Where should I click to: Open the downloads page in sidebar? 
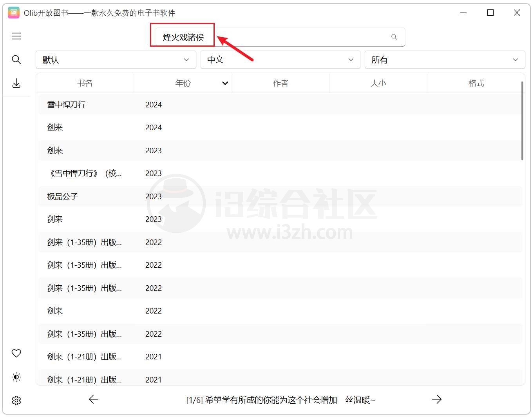point(16,83)
